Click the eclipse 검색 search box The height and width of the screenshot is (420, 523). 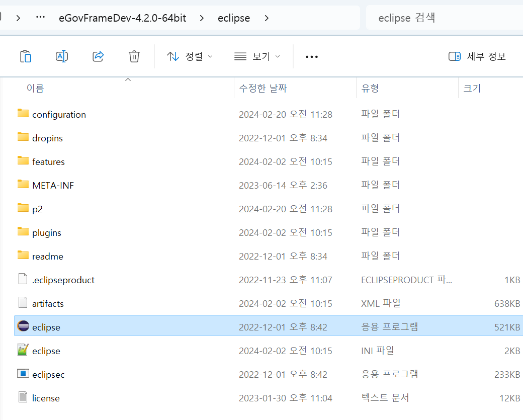click(443, 18)
